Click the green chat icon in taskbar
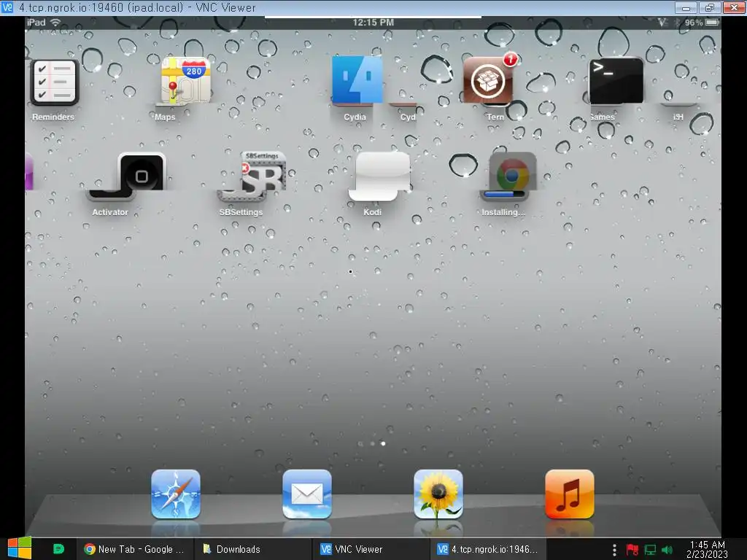The width and height of the screenshot is (747, 560). click(58, 549)
